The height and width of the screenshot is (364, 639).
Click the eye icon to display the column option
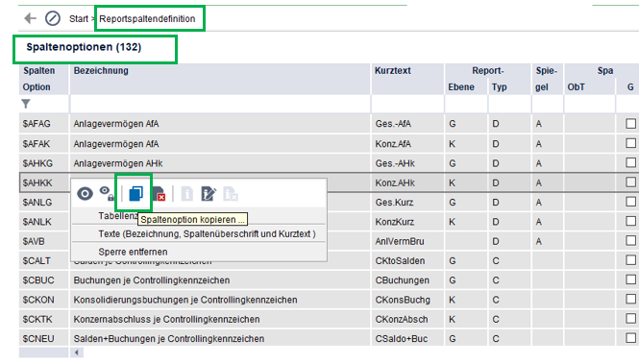tap(85, 194)
